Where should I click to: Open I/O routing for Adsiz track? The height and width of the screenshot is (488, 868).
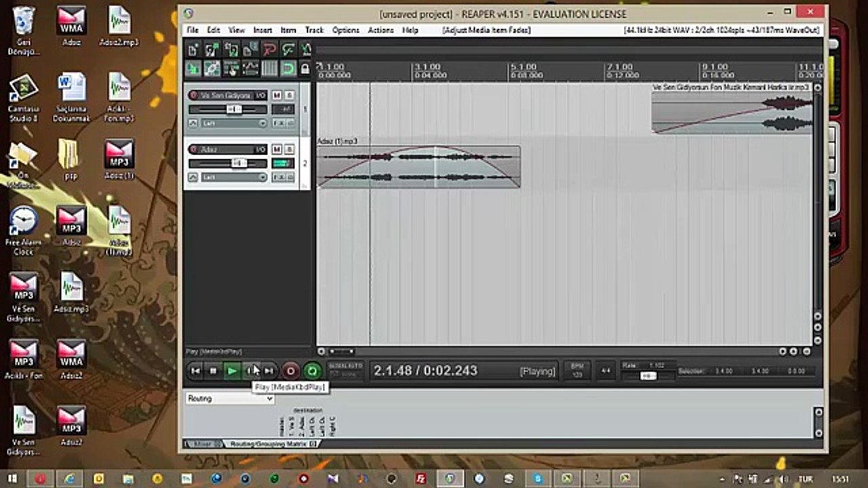(260, 149)
